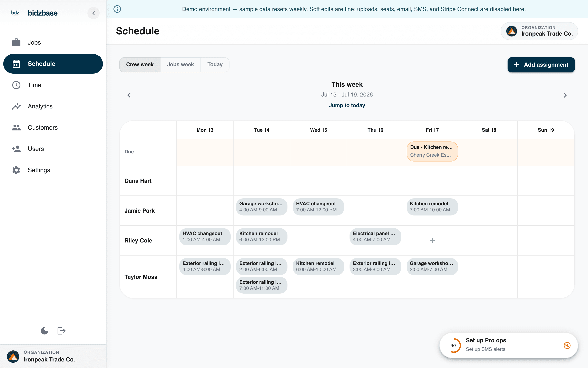
Task: Click the Jul 13 - Jul 19, 2026 date range
Action: (347, 95)
